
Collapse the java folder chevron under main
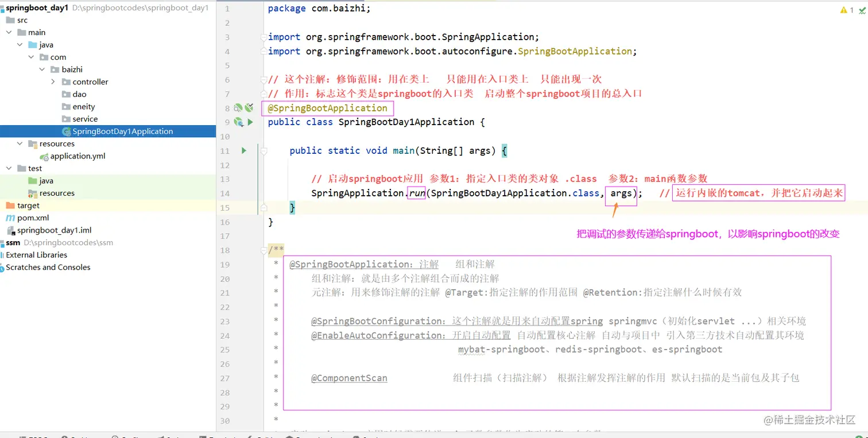(20, 45)
